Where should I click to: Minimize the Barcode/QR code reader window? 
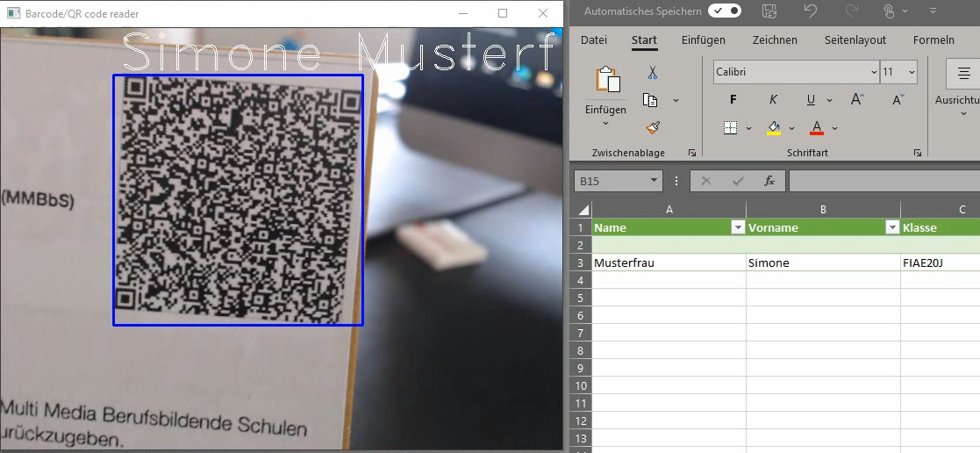pos(462,13)
